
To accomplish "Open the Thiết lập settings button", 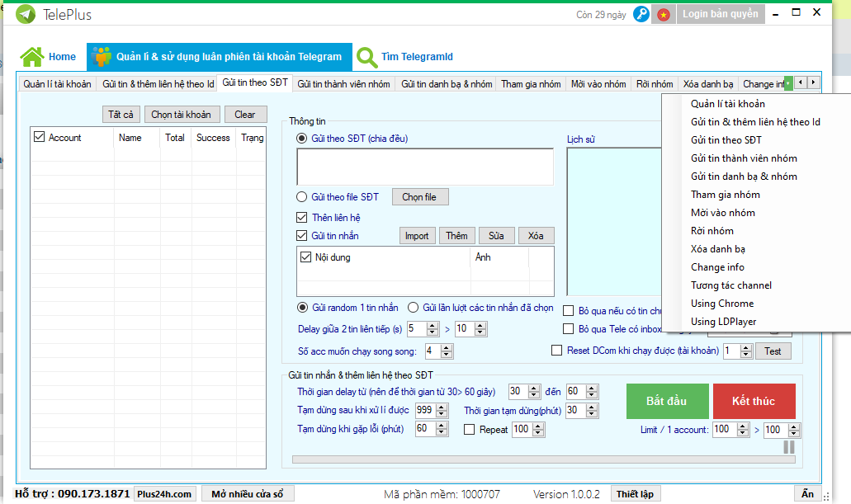I will point(635,494).
